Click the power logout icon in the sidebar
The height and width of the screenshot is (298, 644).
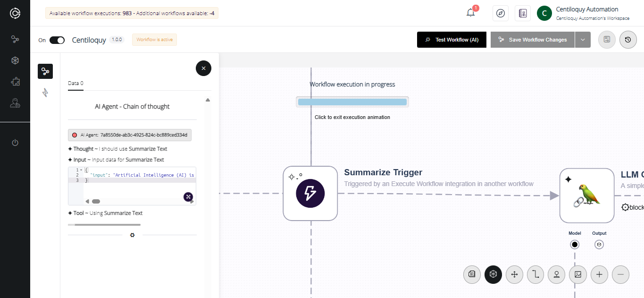pos(15,142)
